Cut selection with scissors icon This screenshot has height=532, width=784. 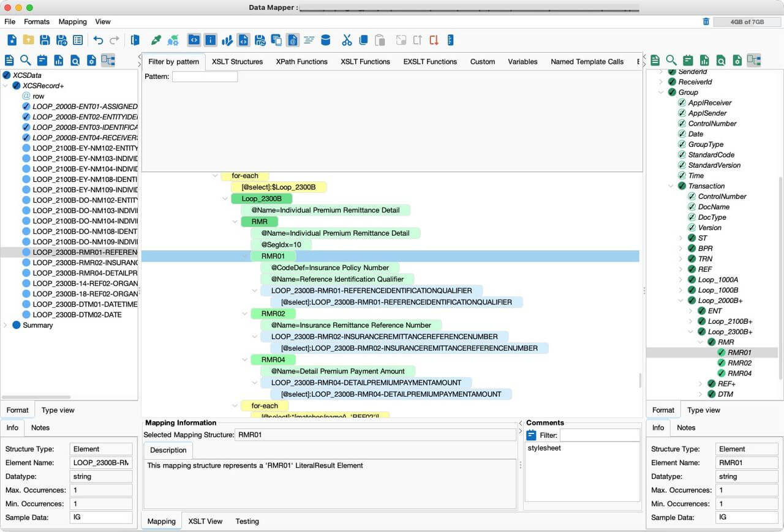(347, 40)
